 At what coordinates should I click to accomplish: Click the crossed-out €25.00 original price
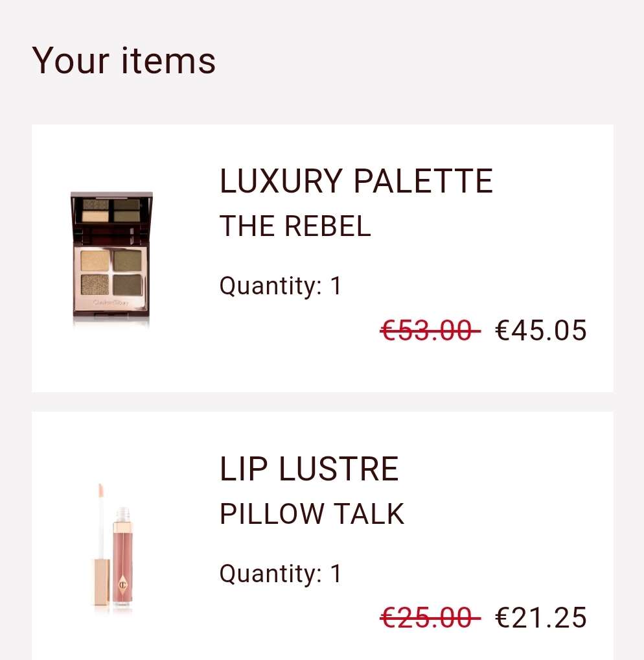[x=430, y=617]
